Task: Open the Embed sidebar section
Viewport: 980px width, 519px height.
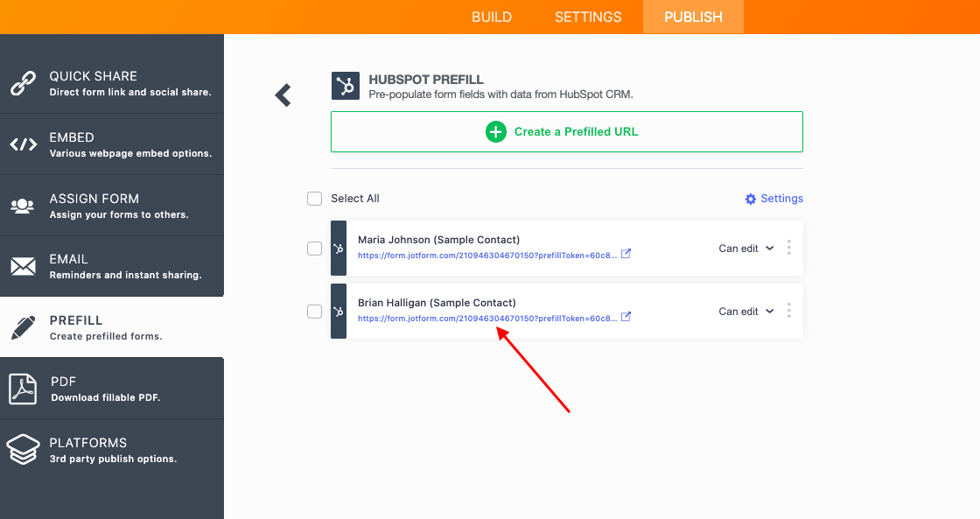Action: pyautogui.click(x=111, y=144)
